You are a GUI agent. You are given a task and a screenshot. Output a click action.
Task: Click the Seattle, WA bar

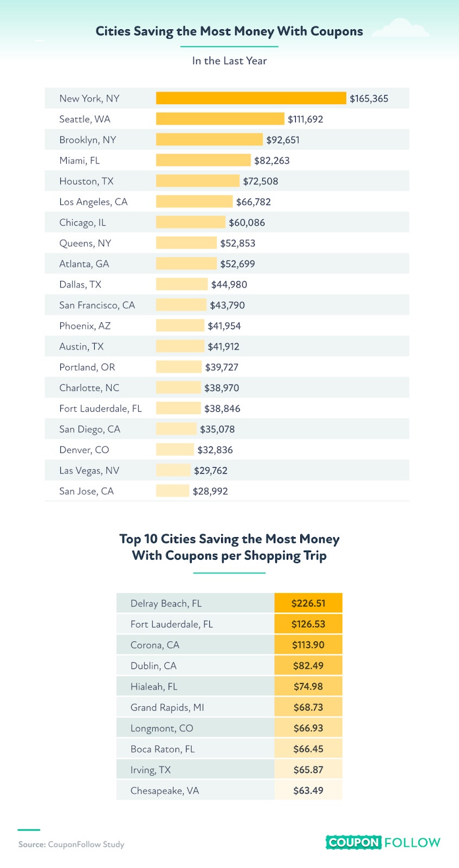pyautogui.click(x=220, y=119)
